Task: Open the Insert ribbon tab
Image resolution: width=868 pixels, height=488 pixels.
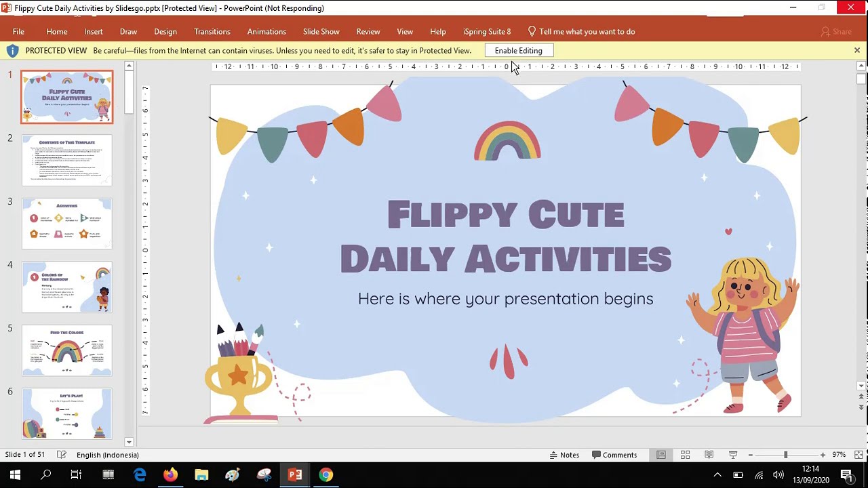Action: click(x=94, y=32)
